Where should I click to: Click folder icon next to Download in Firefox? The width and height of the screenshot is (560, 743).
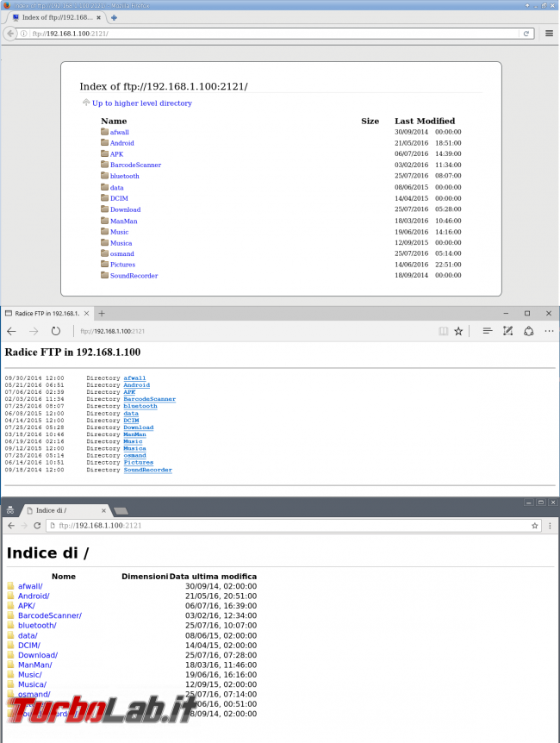point(105,209)
